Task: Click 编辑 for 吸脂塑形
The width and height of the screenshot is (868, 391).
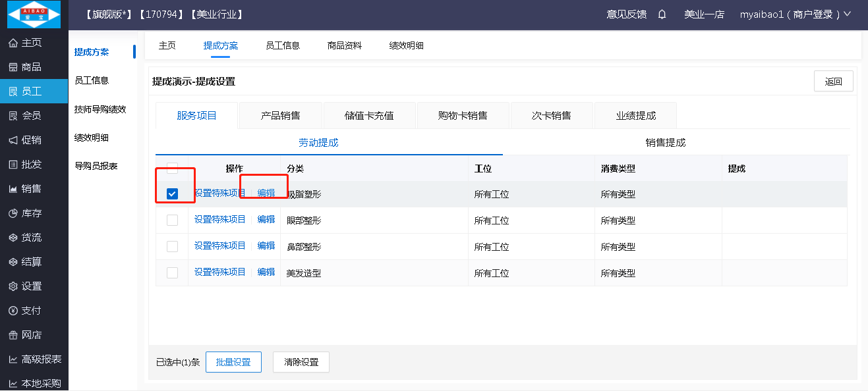Action: [266, 193]
